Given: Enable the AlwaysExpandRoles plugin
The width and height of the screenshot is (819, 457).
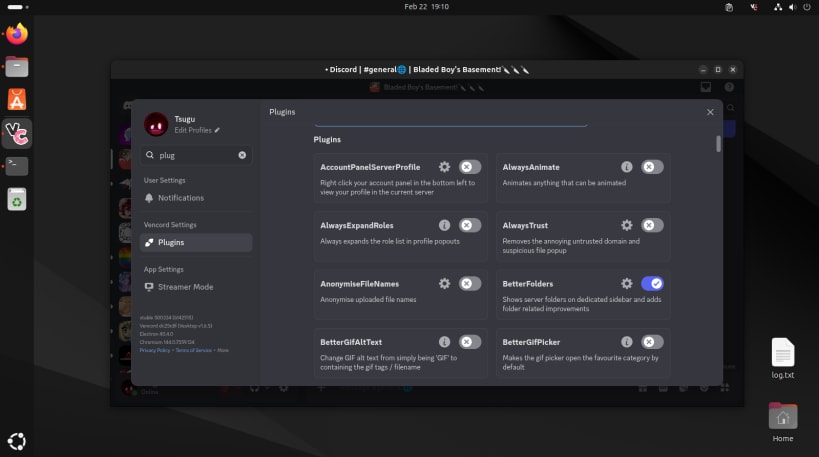Looking at the screenshot, I should 470,225.
